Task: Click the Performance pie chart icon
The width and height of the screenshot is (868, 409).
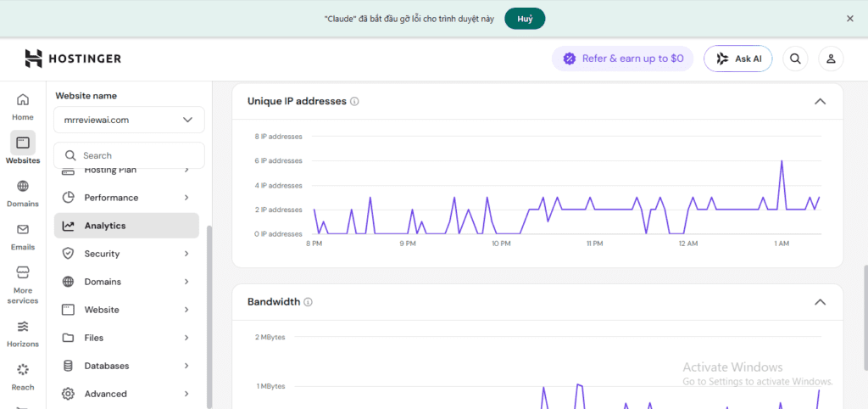Action: pyautogui.click(x=68, y=198)
